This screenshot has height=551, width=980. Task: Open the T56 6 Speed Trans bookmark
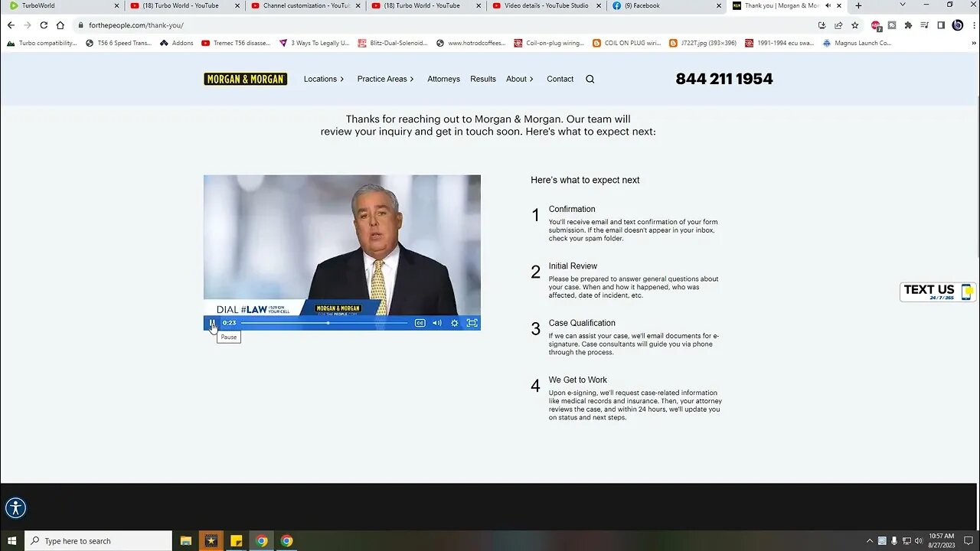[x=119, y=43]
